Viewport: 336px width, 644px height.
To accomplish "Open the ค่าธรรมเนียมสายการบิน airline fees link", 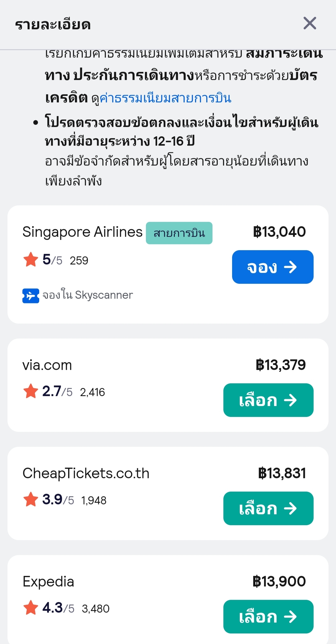I will pyautogui.click(x=165, y=98).
